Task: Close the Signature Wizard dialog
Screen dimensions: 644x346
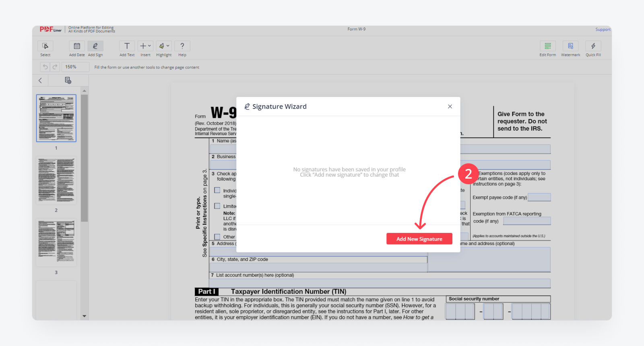Action: click(x=450, y=107)
